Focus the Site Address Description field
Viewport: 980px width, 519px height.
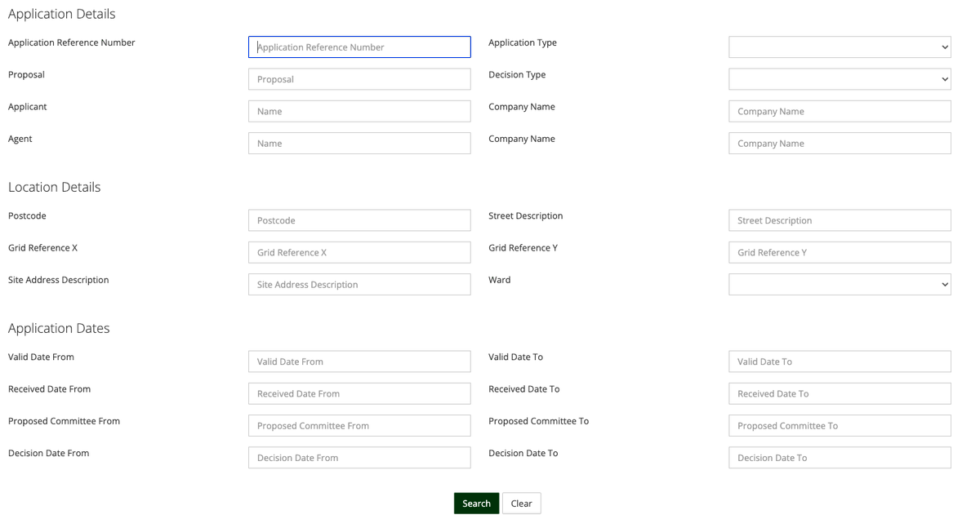click(359, 284)
